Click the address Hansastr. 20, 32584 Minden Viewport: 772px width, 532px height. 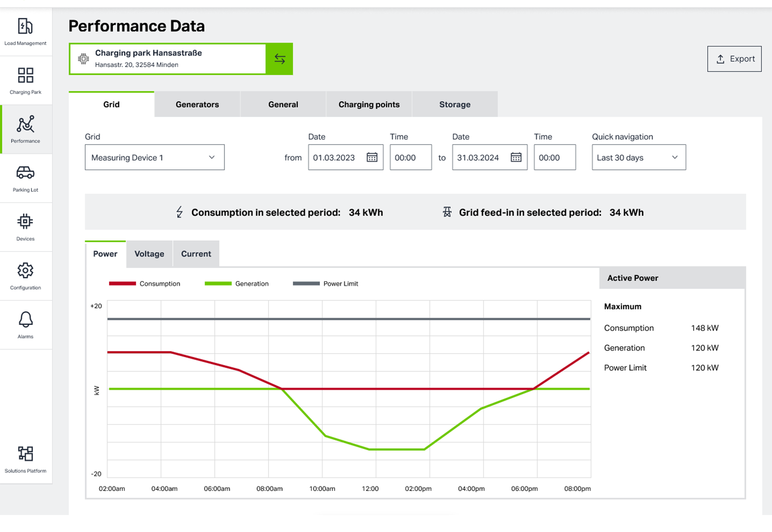(x=137, y=65)
